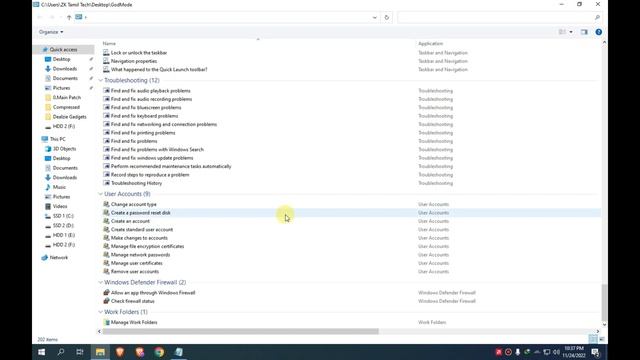Select 'Create a password reset disk'

tap(140, 213)
